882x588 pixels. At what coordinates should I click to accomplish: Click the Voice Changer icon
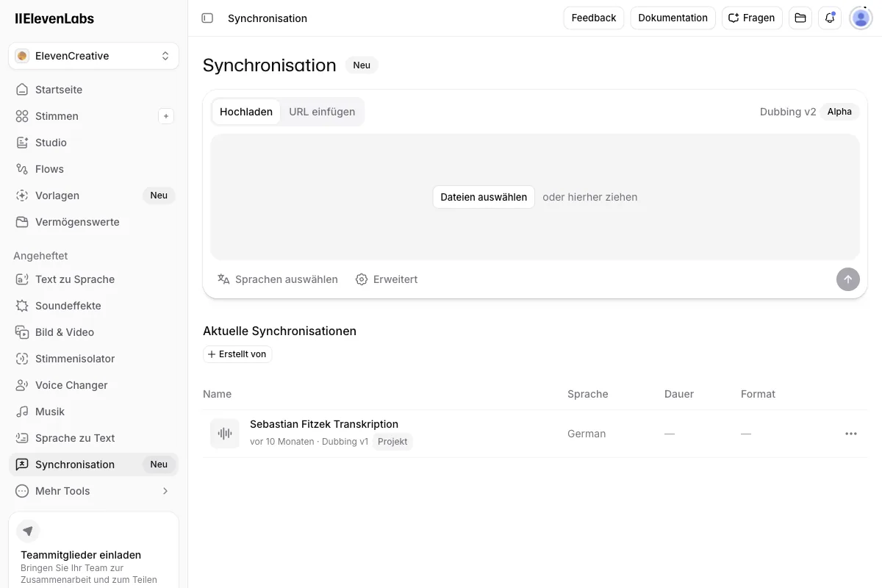pyautogui.click(x=22, y=385)
